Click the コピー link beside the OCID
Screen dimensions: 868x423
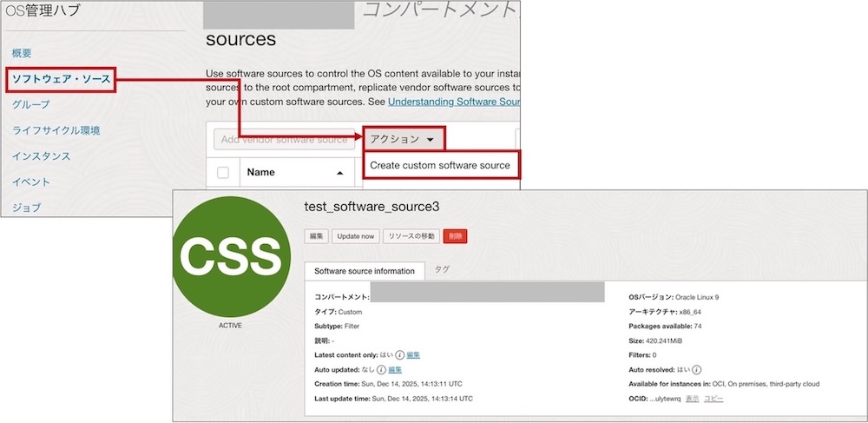(713, 399)
